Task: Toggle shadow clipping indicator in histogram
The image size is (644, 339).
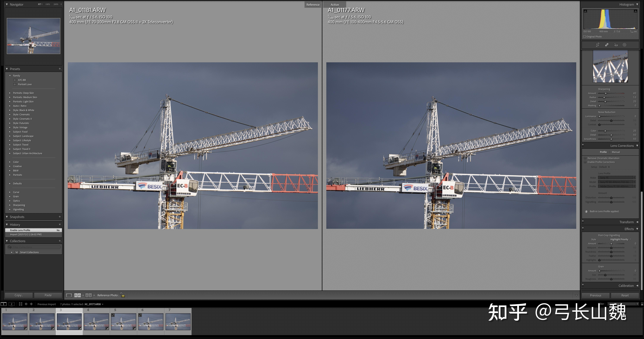Action: 585,11
